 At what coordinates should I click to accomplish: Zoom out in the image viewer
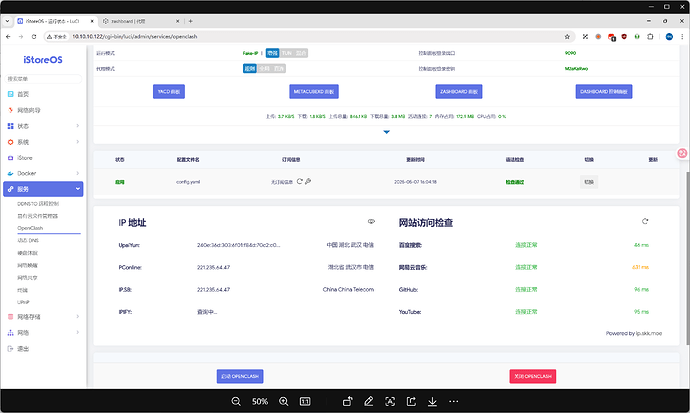236,401
